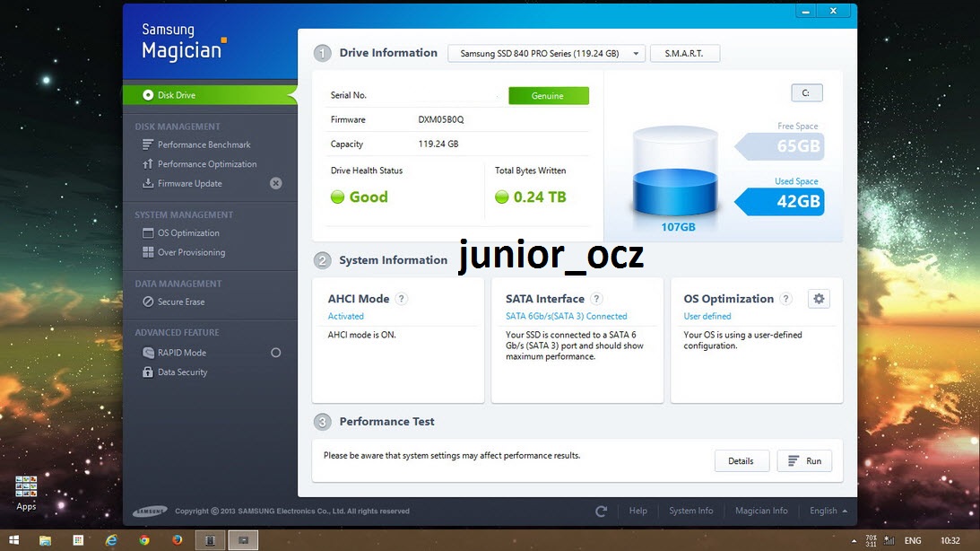Open Data Security feature
This screenshot has height=551, width=980.
coord(183,372)
